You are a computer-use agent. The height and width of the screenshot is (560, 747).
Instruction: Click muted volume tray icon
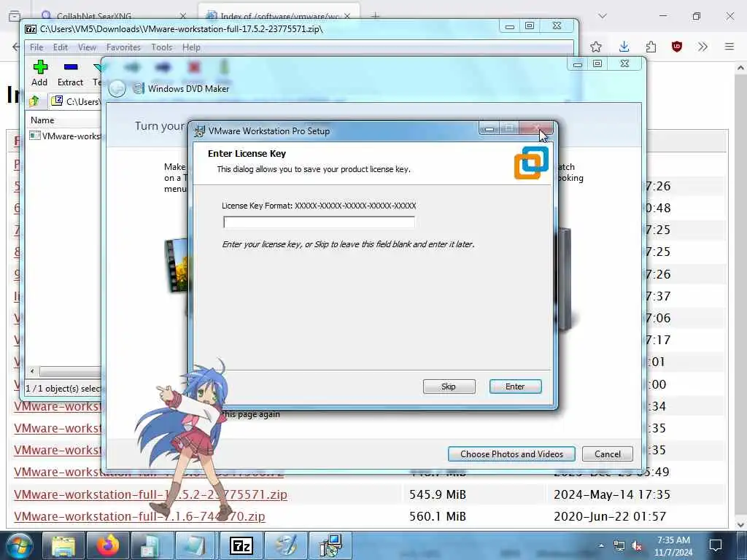tap(636, 545)
